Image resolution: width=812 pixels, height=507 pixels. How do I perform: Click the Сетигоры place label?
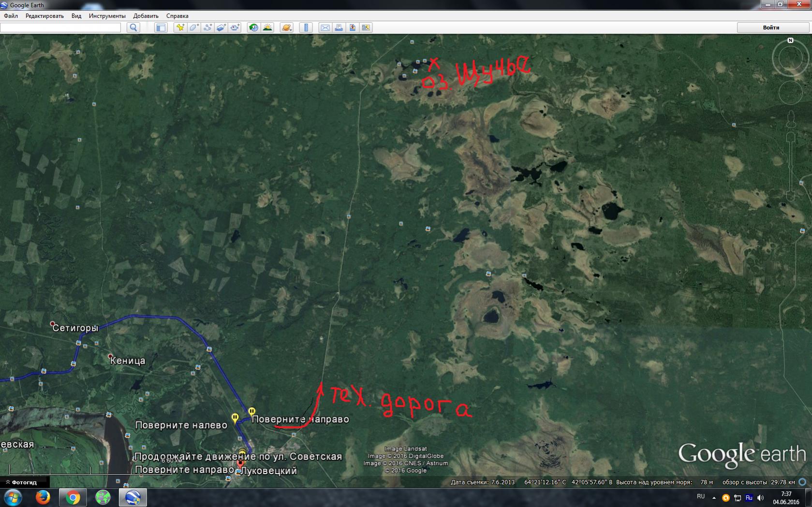75,328
